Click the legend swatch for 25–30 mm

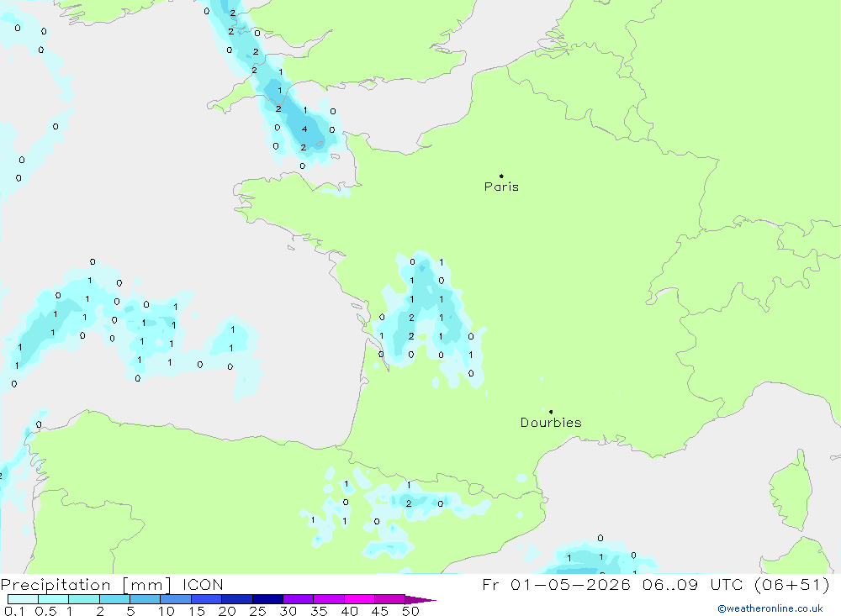pos(267,599)
